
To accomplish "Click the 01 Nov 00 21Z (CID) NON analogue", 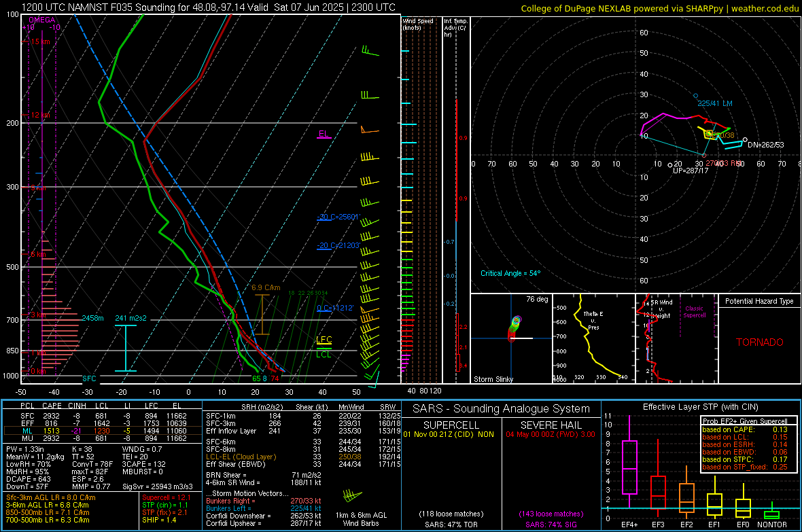I will pos(449,434).
